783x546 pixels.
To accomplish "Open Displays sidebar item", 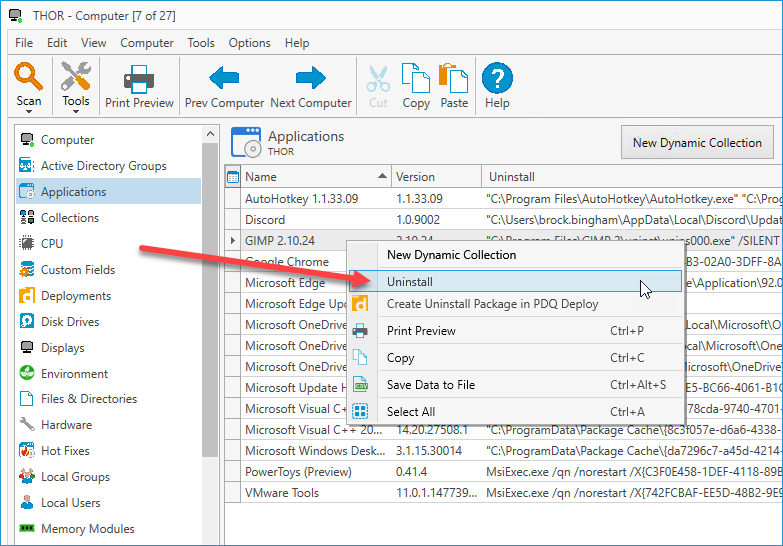I will [x=108, y=348].
